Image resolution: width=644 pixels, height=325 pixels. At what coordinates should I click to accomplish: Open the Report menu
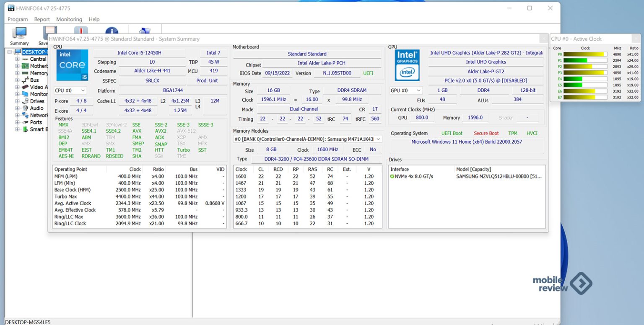coord(42,19)
